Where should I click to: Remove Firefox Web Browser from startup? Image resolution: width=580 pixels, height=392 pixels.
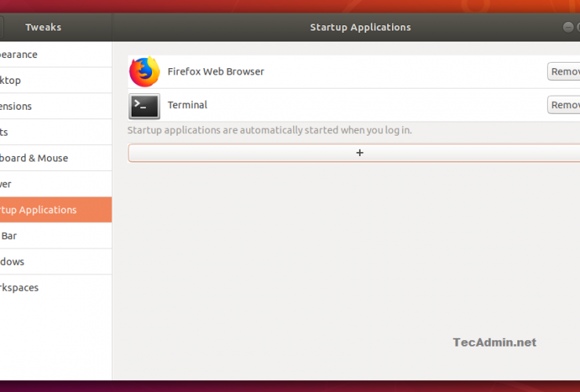564,71
